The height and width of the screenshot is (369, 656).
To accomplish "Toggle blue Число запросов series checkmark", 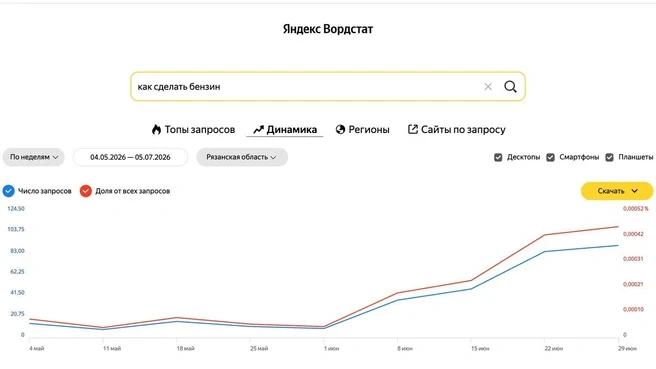I will coord(8,191).
